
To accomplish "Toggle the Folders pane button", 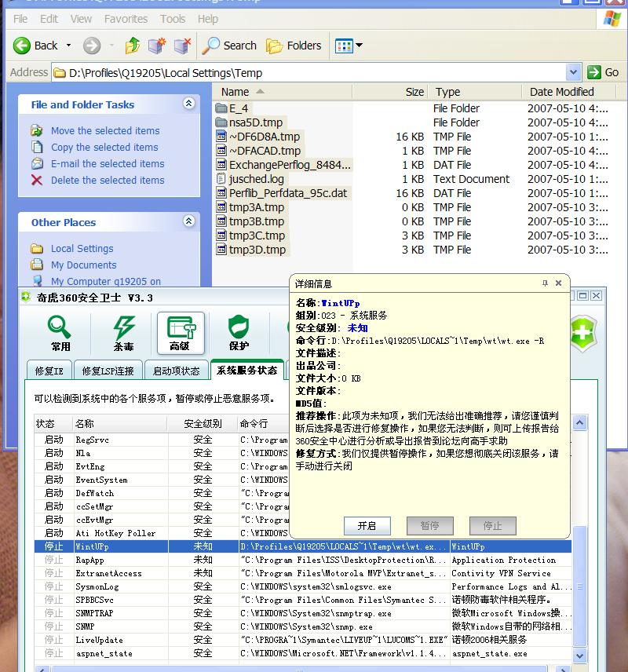I will 294,46.
